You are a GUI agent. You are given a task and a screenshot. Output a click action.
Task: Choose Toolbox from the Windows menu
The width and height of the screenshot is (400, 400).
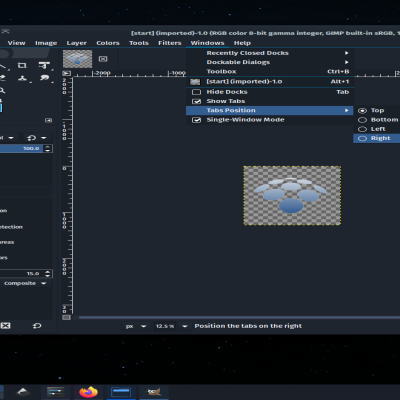point(270,72)
